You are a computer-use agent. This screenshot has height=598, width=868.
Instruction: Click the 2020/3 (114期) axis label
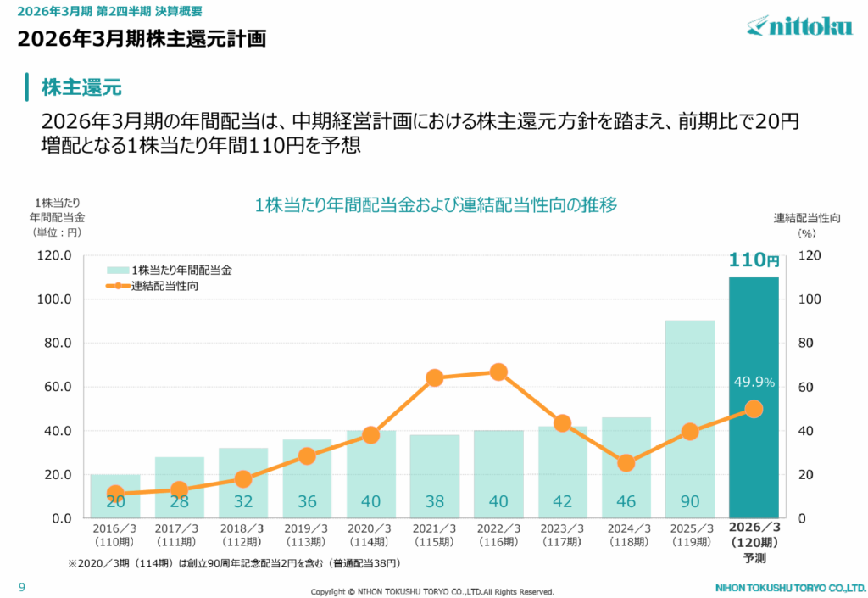[370, 534]
